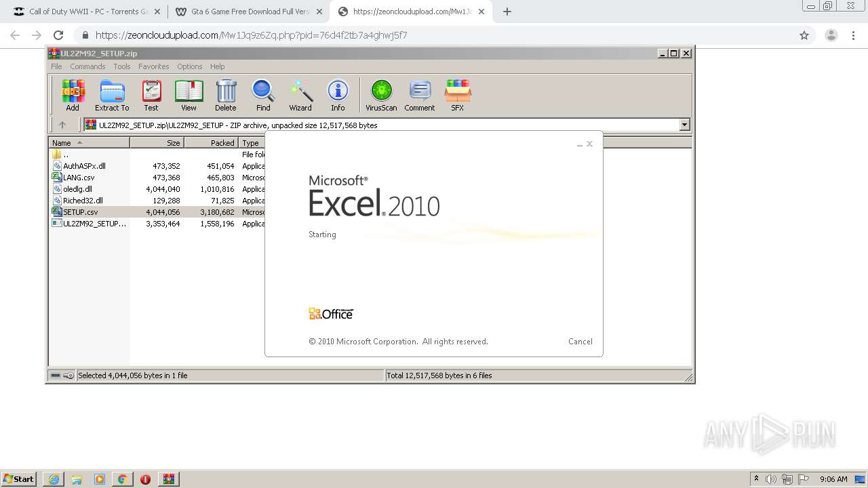Click the Delete trash can icon
Screen dimensions: 868x488
pos(226,95)
